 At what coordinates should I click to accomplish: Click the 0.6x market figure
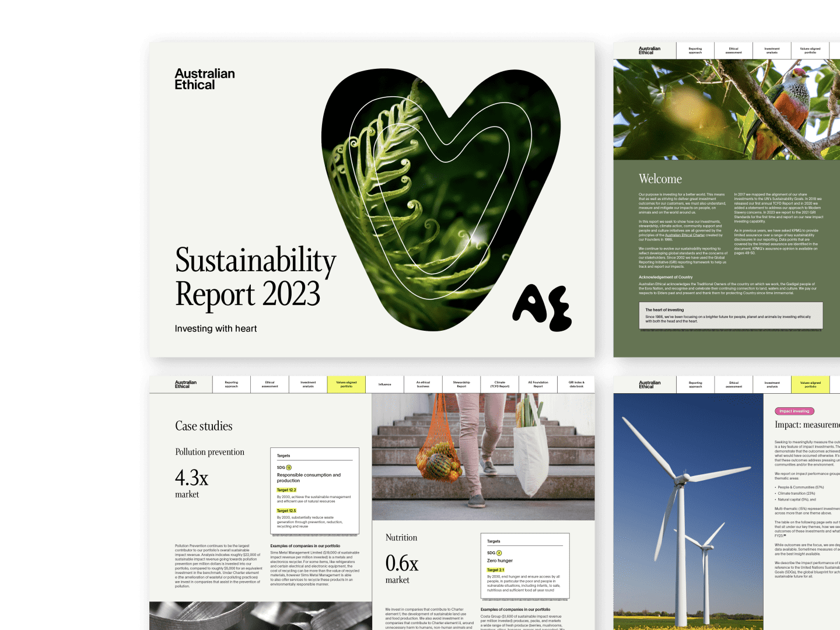coord(402,568)
